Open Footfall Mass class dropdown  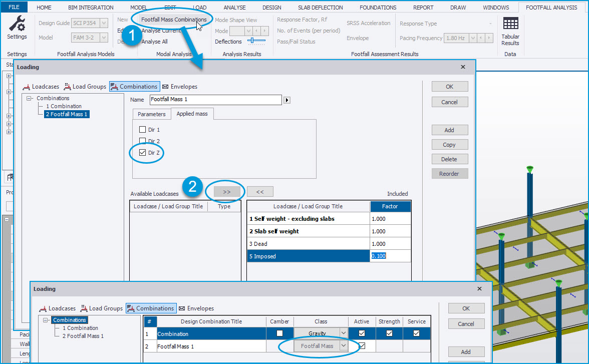click(343, 346)
